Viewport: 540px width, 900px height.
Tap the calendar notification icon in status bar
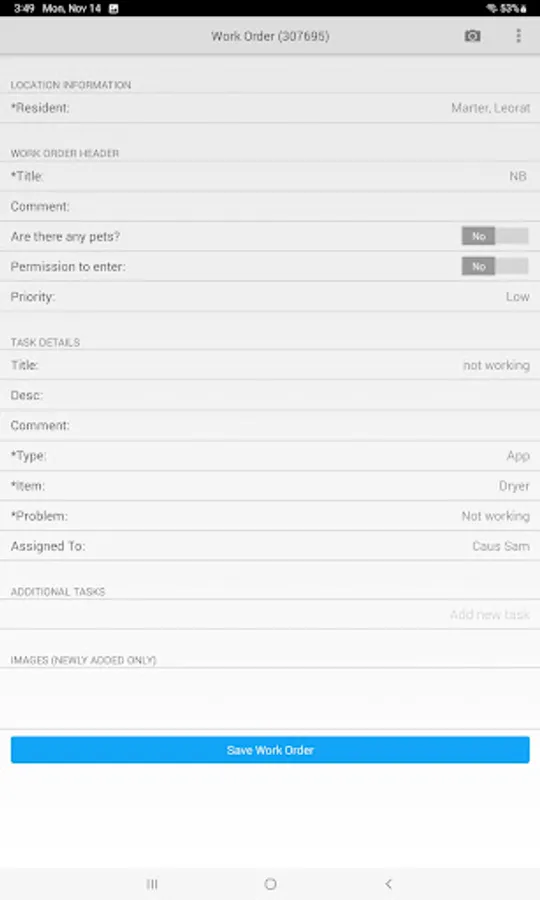click(114, 9)
